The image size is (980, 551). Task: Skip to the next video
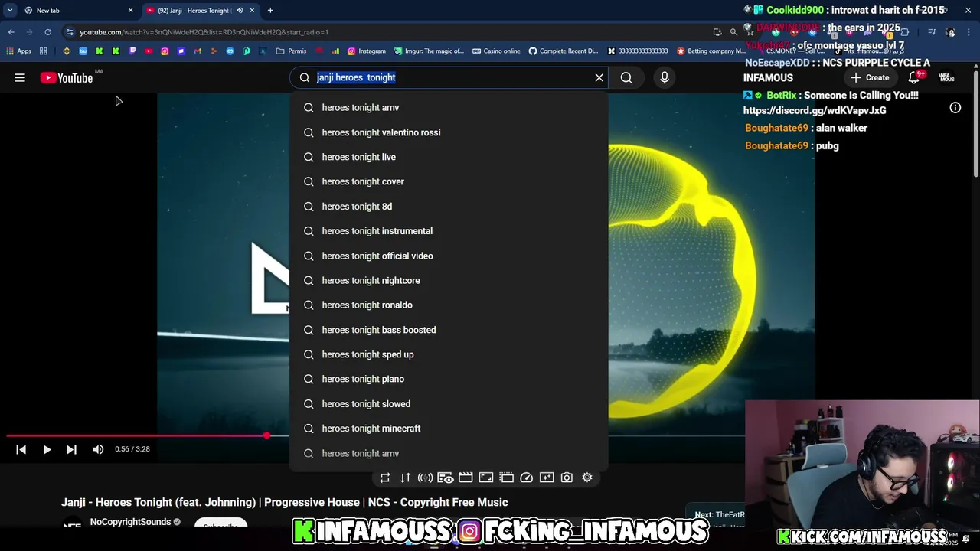point(71,449)
